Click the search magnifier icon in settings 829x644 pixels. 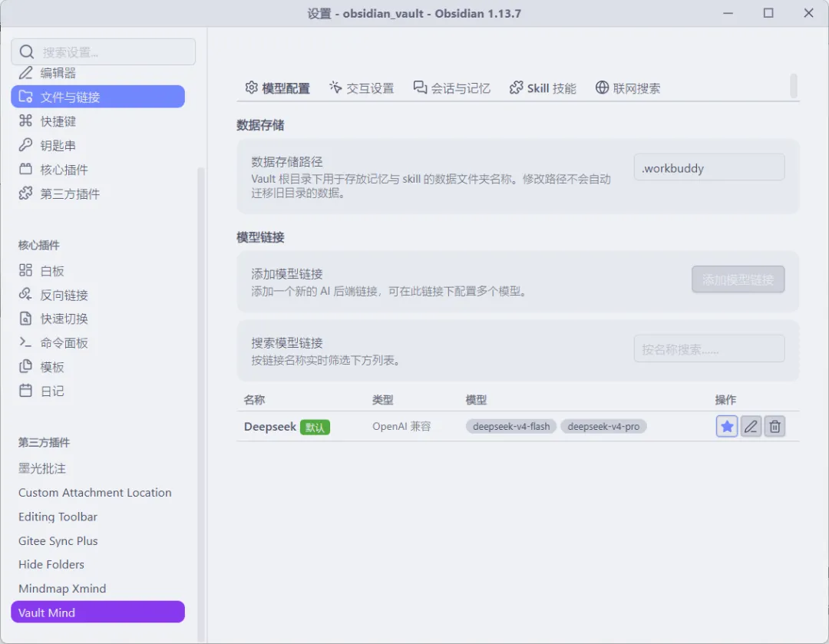[26, 52]
